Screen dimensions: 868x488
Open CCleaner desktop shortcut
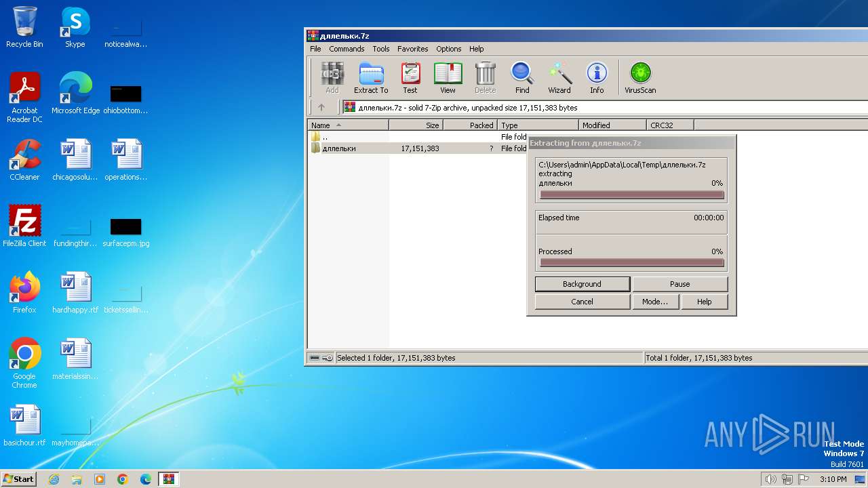pyautogui.click(x=24, y=160)
